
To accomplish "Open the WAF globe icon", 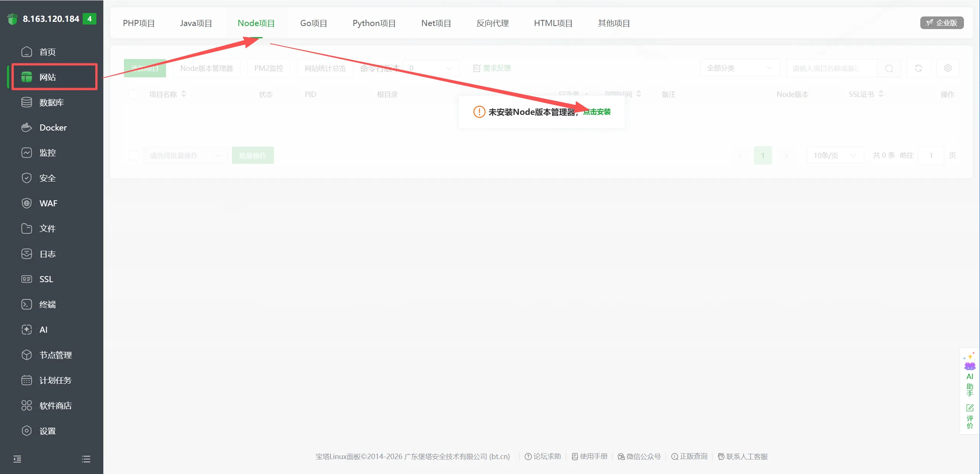I will point(26,203).
